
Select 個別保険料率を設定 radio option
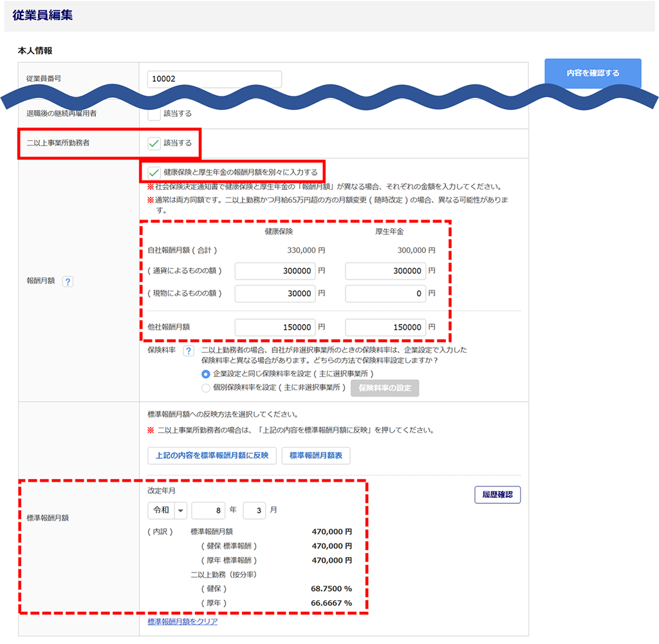[206, 388]
